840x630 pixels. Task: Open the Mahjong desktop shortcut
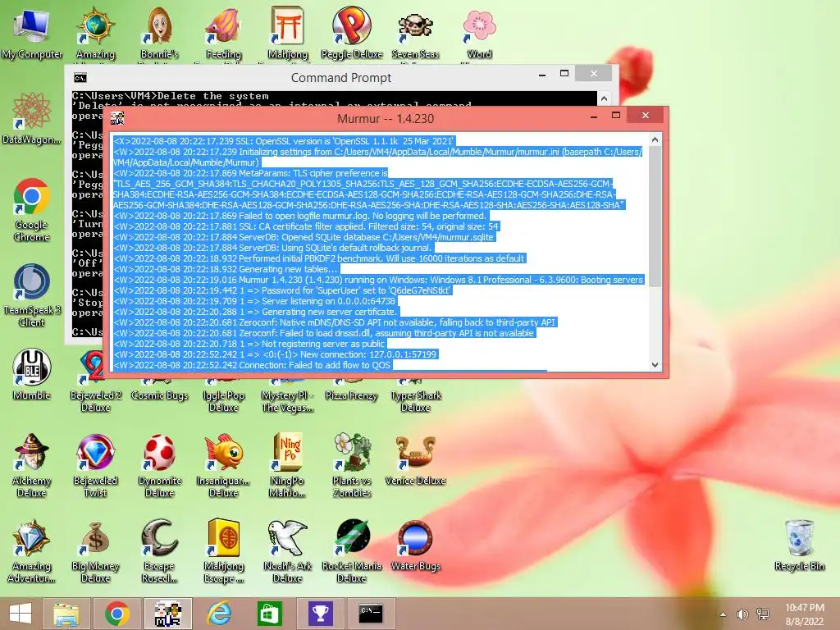pyautogui.click(x=288, y=32)
